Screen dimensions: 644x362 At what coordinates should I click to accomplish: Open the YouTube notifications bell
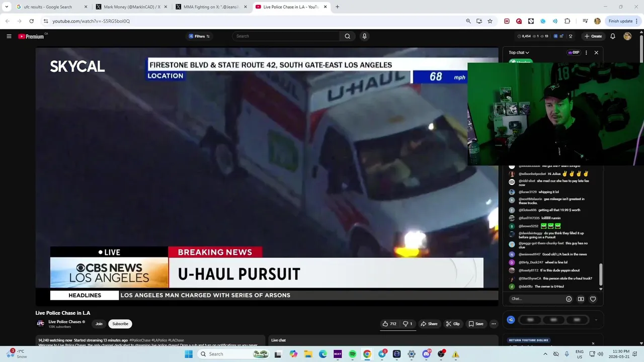(613, 36)
